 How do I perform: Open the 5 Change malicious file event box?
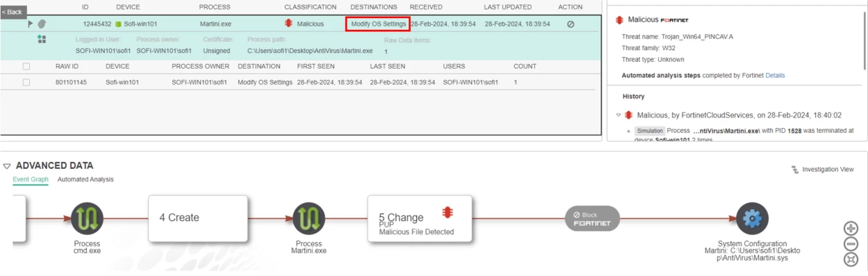point(420,218)
